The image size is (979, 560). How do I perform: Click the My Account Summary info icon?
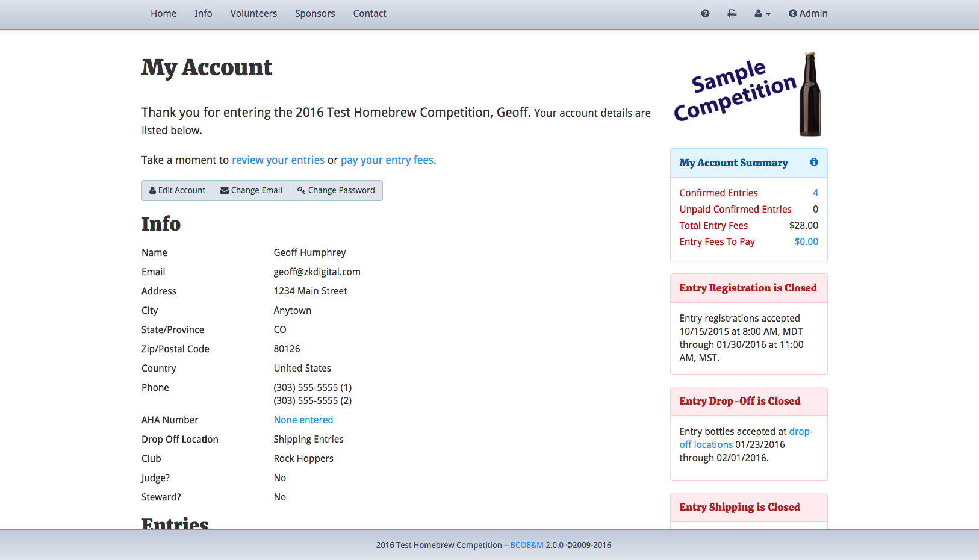813,162
